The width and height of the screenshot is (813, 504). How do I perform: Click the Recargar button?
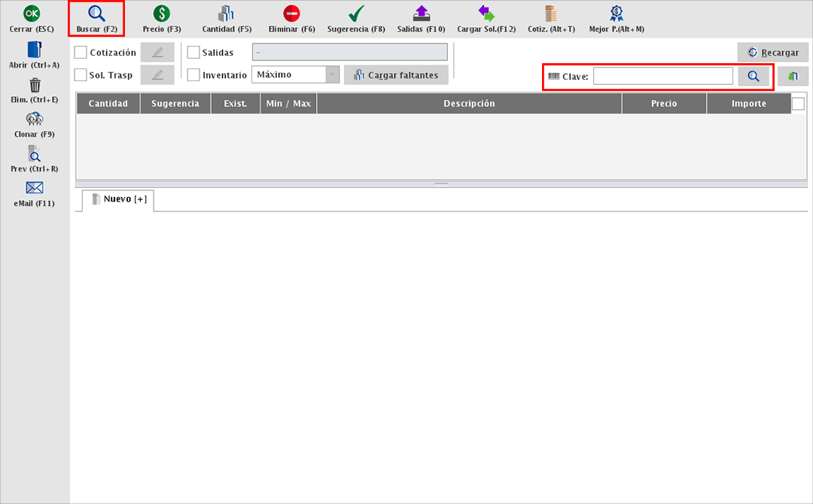[x=772, y=53]
